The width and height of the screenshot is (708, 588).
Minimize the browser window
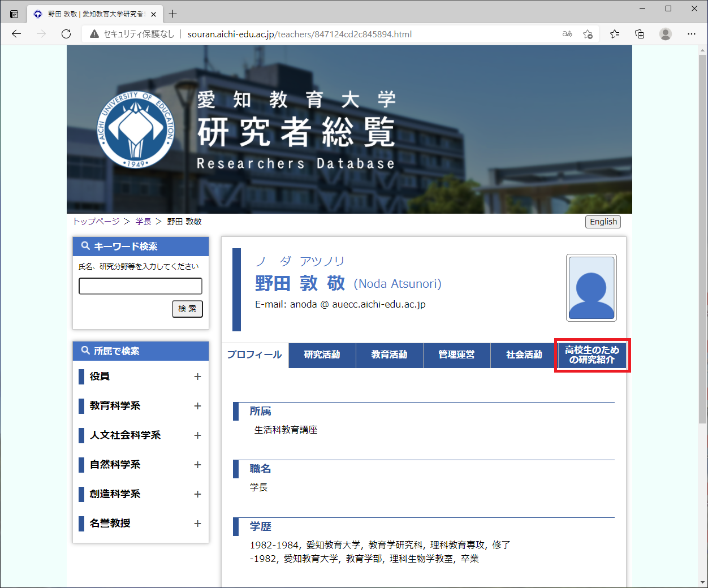[x=642, y=8]
